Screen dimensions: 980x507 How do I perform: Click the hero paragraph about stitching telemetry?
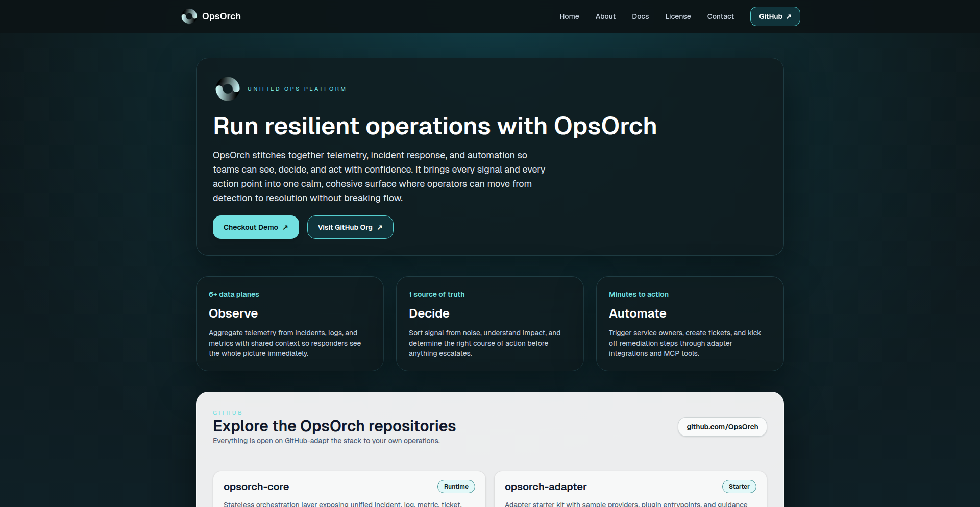(379, 177)
